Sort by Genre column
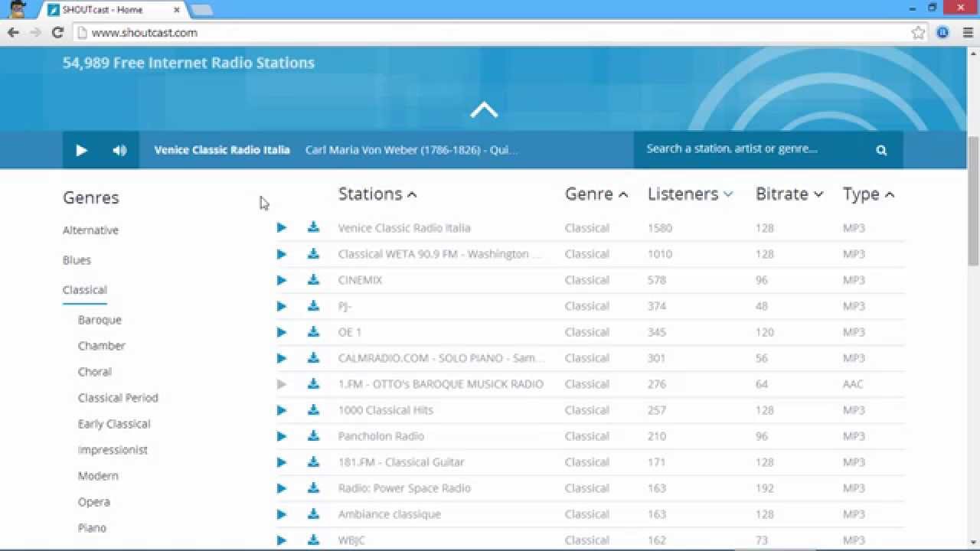The width and height of the screenshot is (980, 551). pos(596,194)
